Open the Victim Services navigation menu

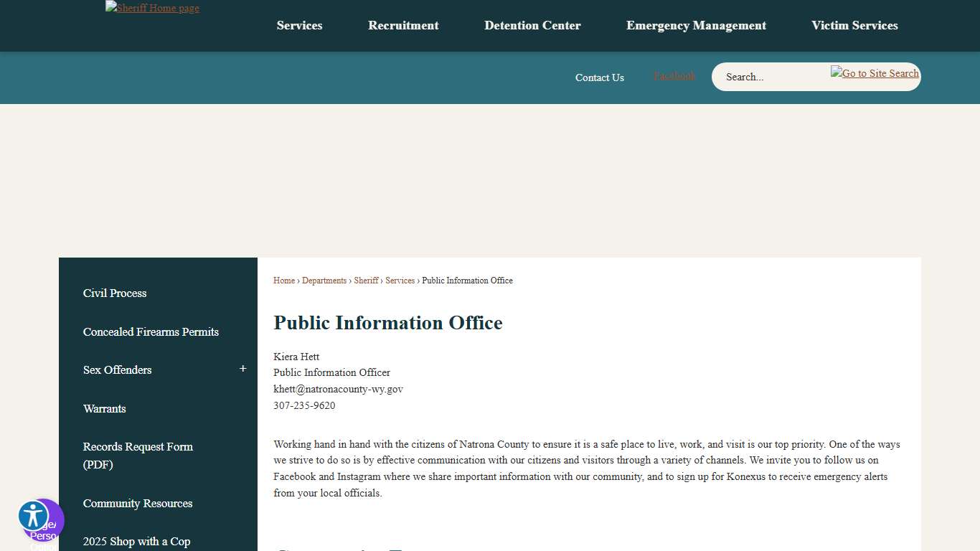coord(854,25)
